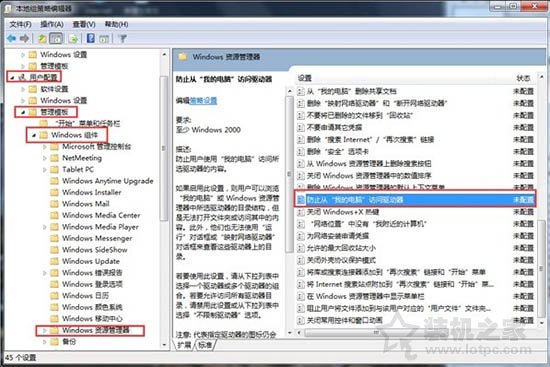Collapse the 用户配置 tree node

[13, 78]
